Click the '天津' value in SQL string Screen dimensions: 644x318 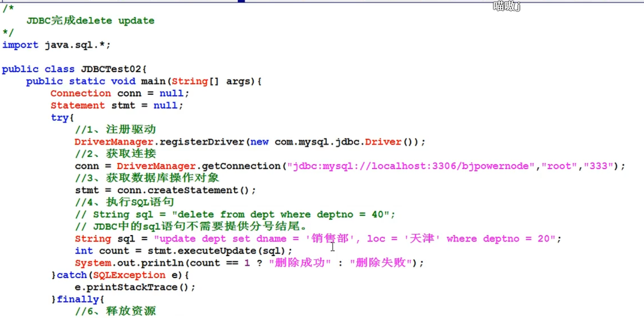(x=422, y=238)
